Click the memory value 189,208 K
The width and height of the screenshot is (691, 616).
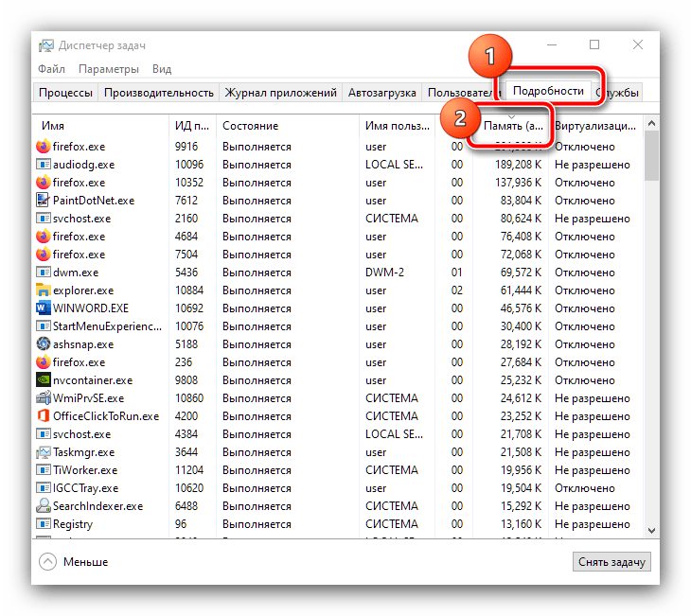[x=519, y=165]
